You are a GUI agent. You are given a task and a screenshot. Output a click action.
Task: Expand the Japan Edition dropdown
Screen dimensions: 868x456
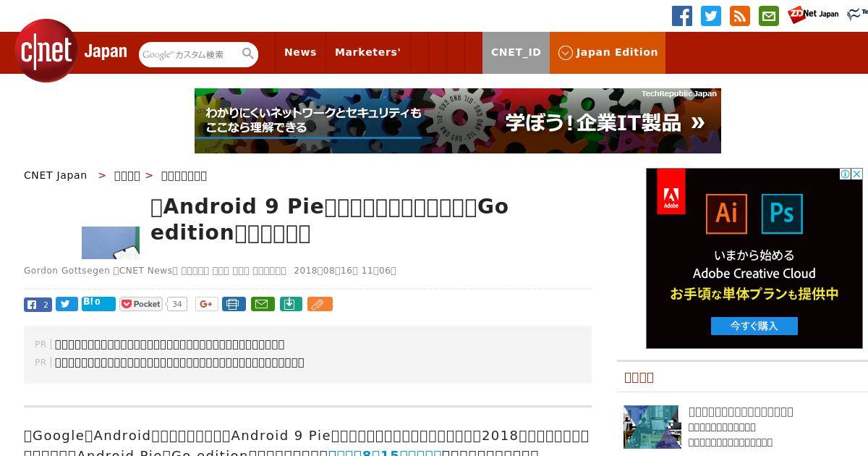pyautogui.click(x=608, y=52)
